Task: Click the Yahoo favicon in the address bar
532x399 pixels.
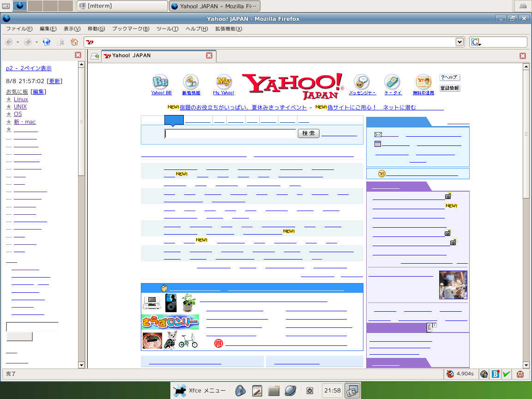Action: click(x=90, y=42)
